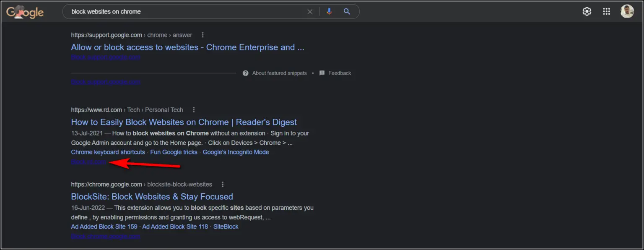This screenshot has width=644, height=250.
Task: Open three-dot menu for the support.google.com result
Action: 203,35
